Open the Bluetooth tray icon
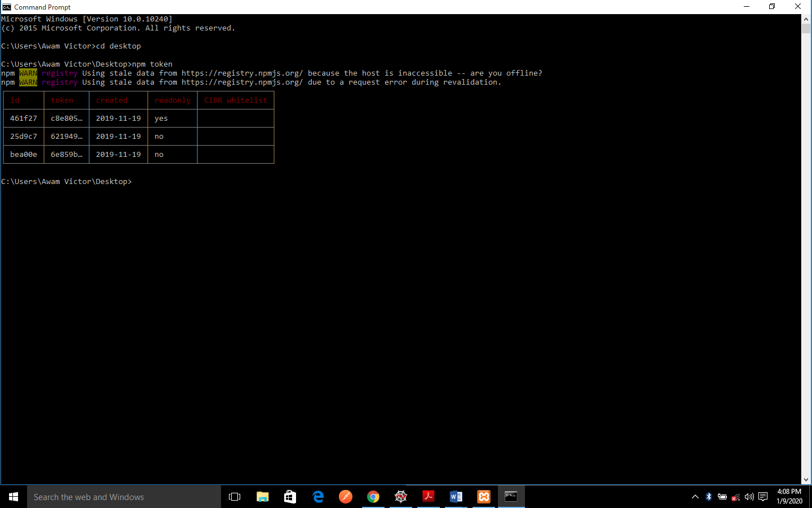Screen dimensions: 812x508 (709, 497)
